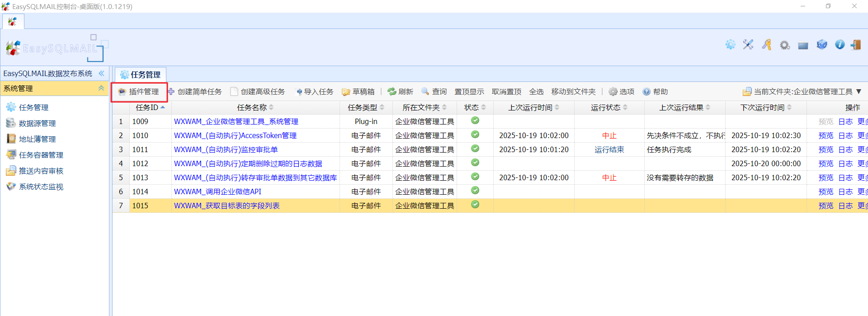Toggle status icon for task 1012

pos(475,163)
